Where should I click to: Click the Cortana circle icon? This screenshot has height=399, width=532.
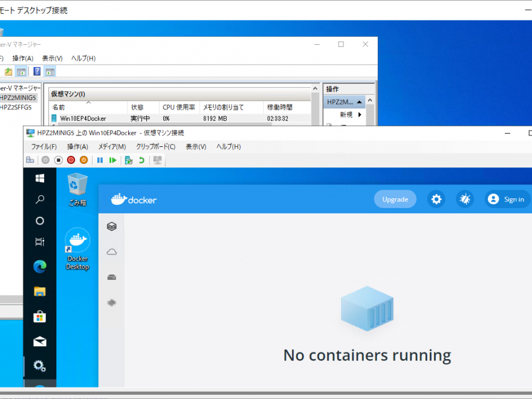(40, 221)
